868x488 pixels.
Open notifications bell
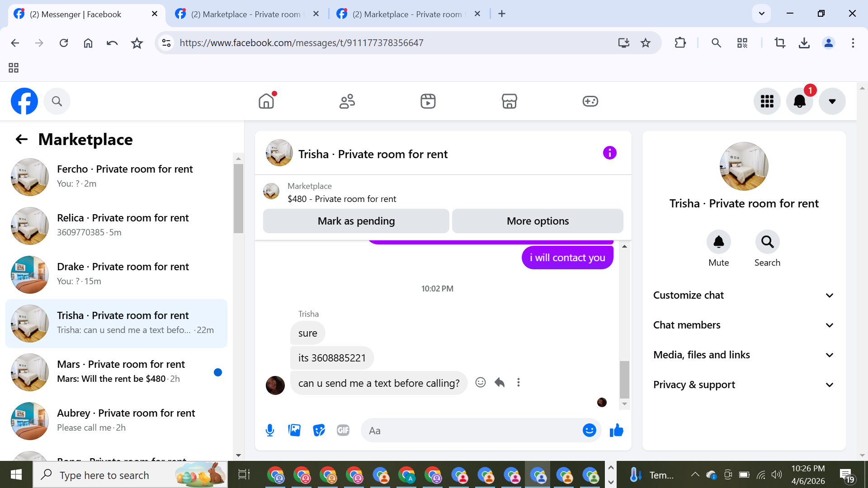[x=800, y=101]
